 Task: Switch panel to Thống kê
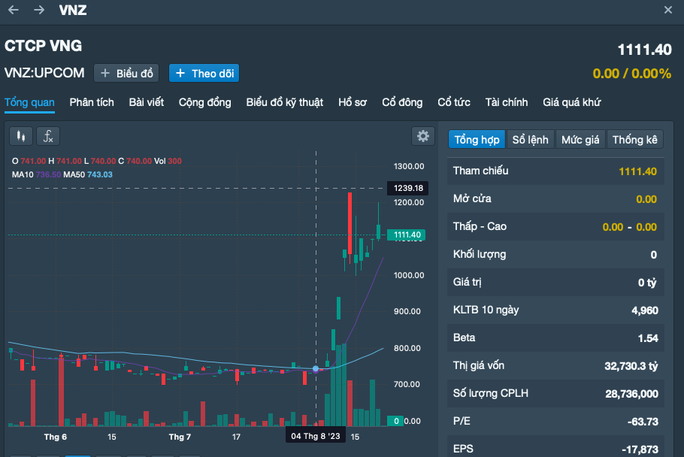pos(635,140)
